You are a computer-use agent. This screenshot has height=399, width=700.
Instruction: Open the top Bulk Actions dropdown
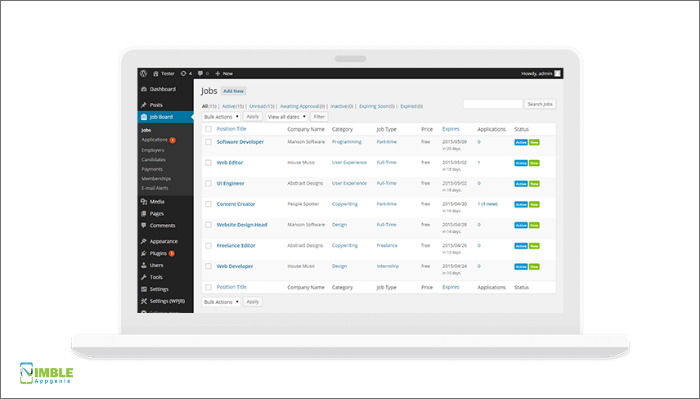click(x=221, y=117)
